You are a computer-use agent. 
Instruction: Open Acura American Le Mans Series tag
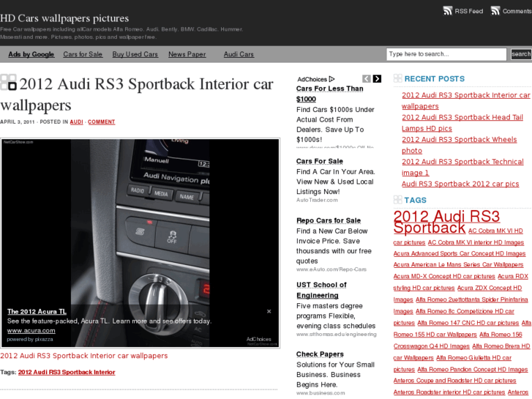[458, 264]
